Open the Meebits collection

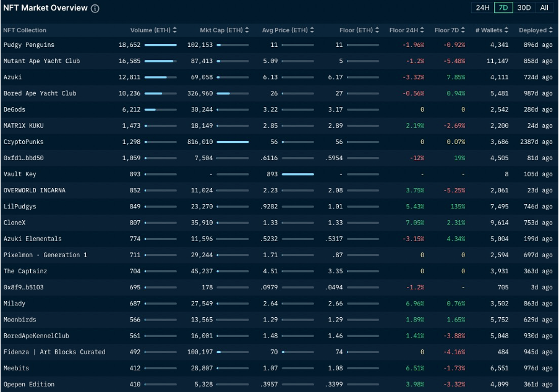pyautogui.click(x=16, y=368)
